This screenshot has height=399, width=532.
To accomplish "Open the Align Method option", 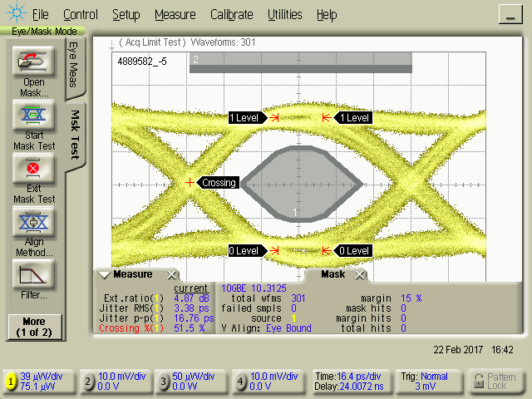I will pos(33,223).
